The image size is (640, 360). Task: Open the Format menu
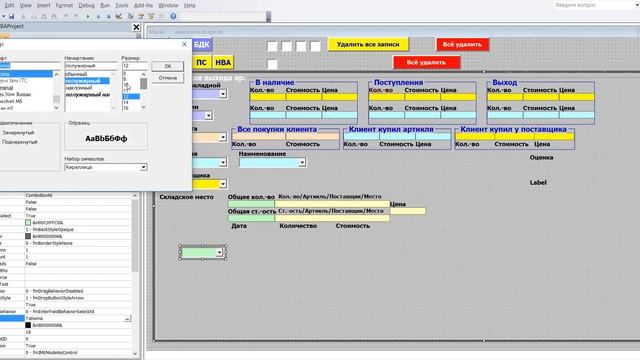[64, 5]
